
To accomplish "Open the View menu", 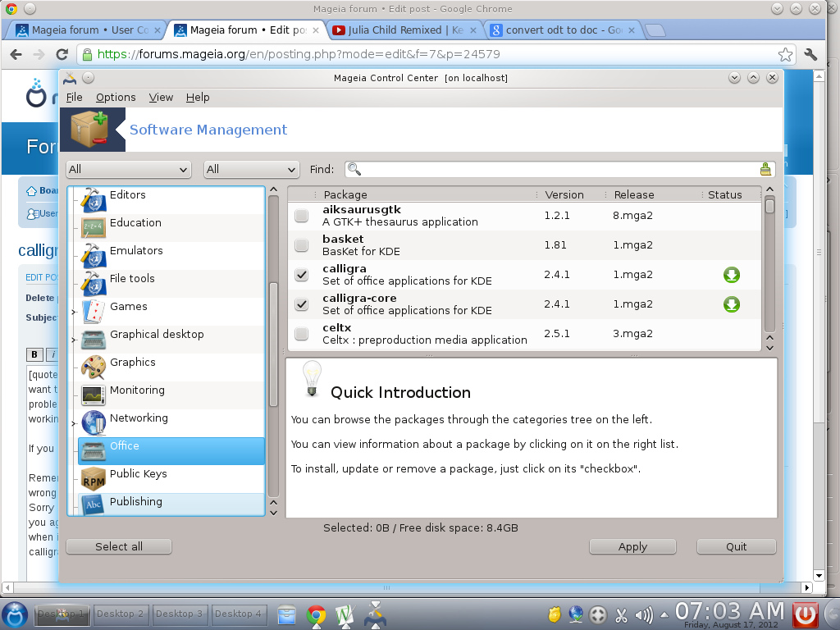I will (161, 98).
